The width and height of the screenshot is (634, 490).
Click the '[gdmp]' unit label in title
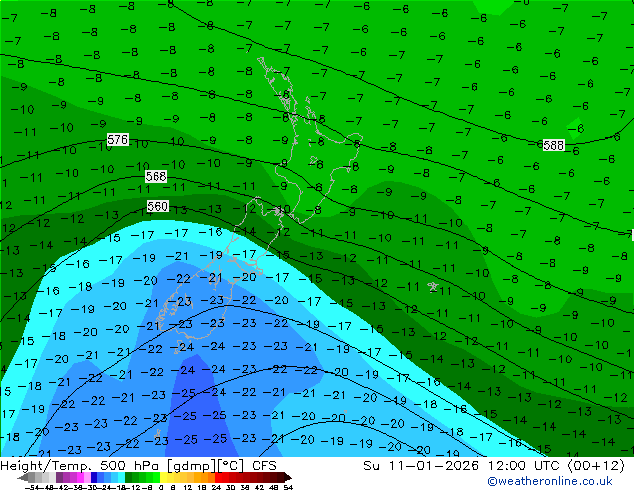click(192, 466)
